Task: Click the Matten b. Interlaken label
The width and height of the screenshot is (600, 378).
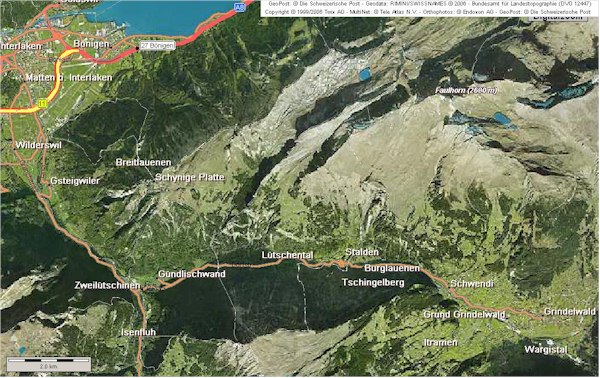Action: click(x=69, y=78)
